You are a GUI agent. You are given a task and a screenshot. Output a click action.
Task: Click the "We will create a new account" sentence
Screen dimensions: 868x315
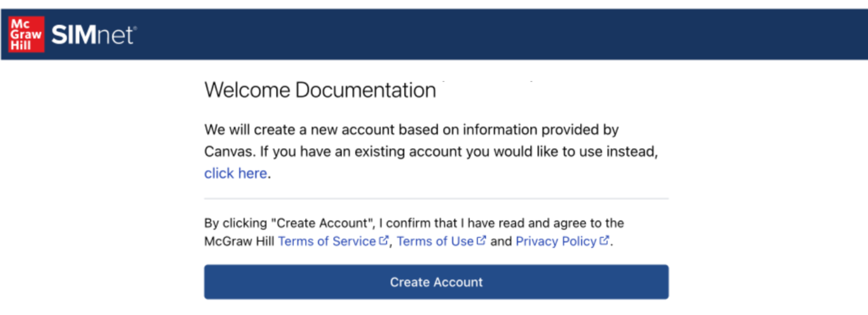pos(324,130)
